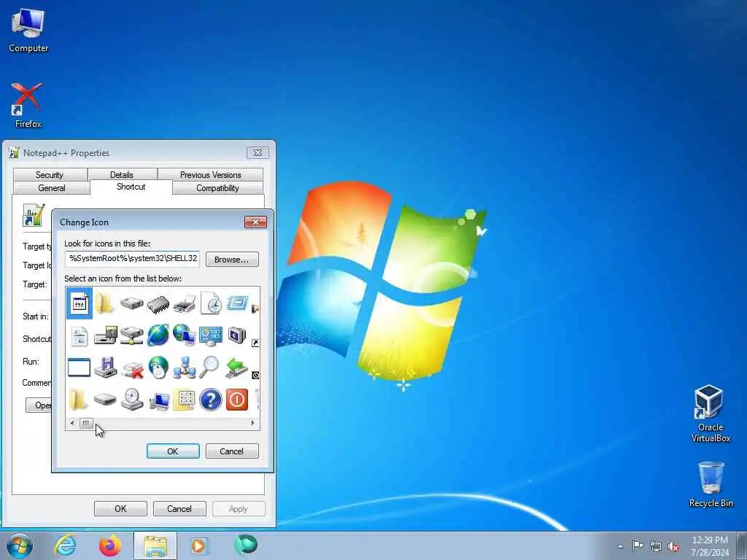
Task: Select the networked computers icon
Action: coord(185,367)
